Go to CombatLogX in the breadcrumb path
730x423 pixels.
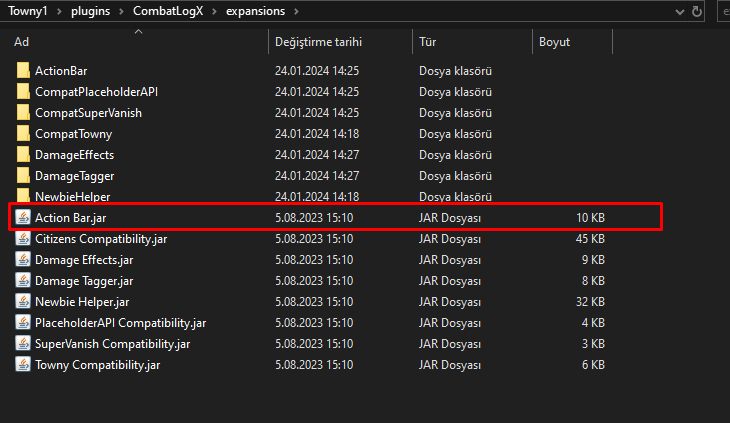(x=168, y=11)
